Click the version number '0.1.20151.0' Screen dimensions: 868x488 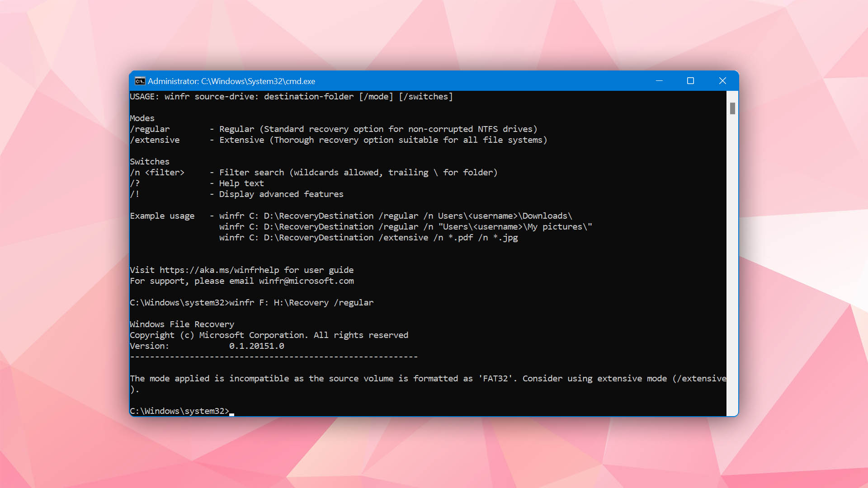click(256, 346)
